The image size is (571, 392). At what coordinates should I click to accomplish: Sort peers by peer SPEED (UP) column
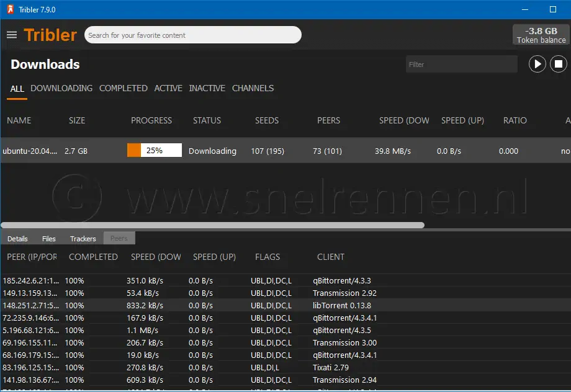point(214,257)
